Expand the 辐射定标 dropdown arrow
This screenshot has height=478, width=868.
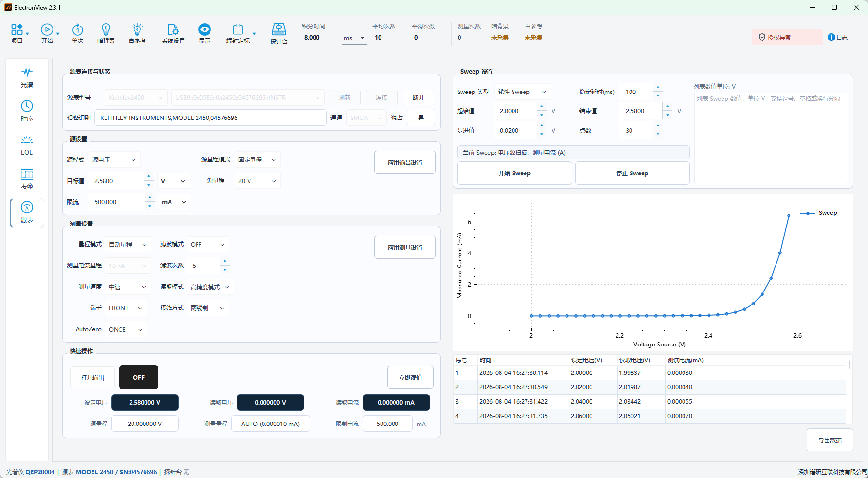tap(254, 34)
